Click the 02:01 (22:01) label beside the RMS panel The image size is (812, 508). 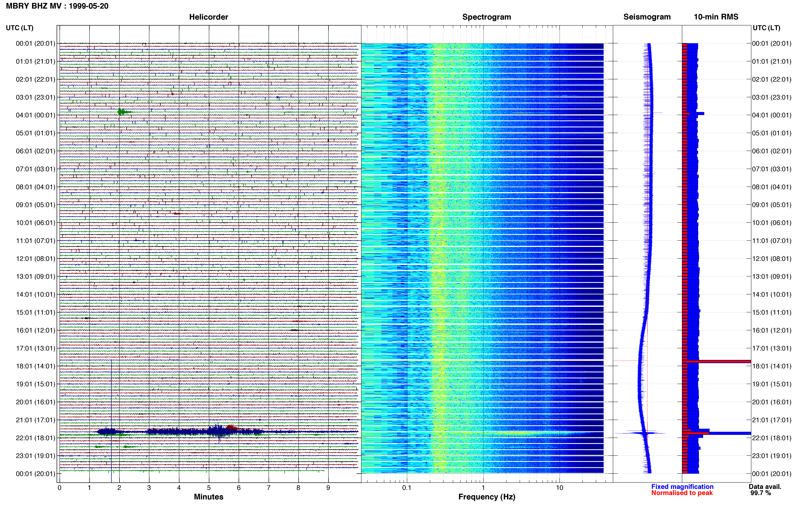(x=772, y=79)
